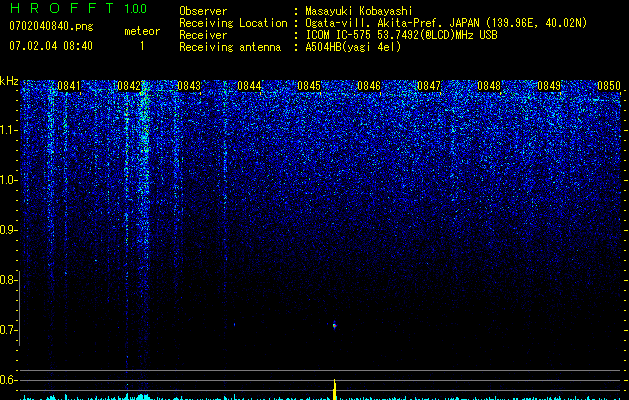Click the 0844 time marker

tap(249, 86)
